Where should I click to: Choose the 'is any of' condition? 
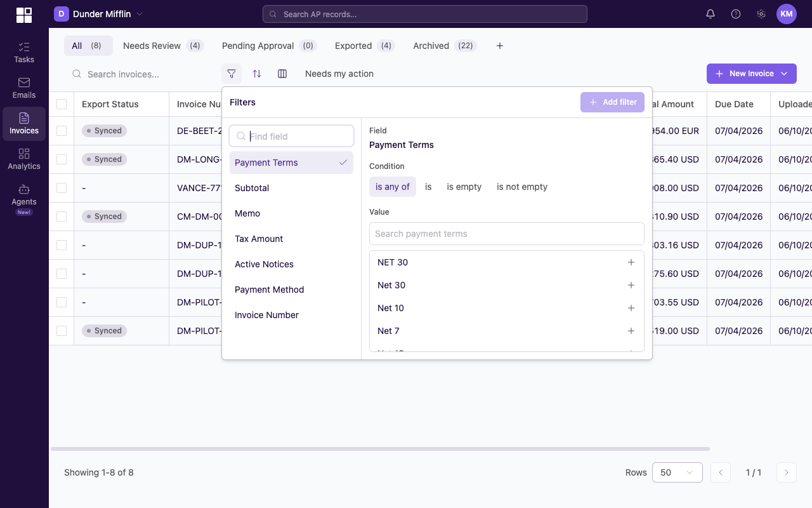point(393,187)
